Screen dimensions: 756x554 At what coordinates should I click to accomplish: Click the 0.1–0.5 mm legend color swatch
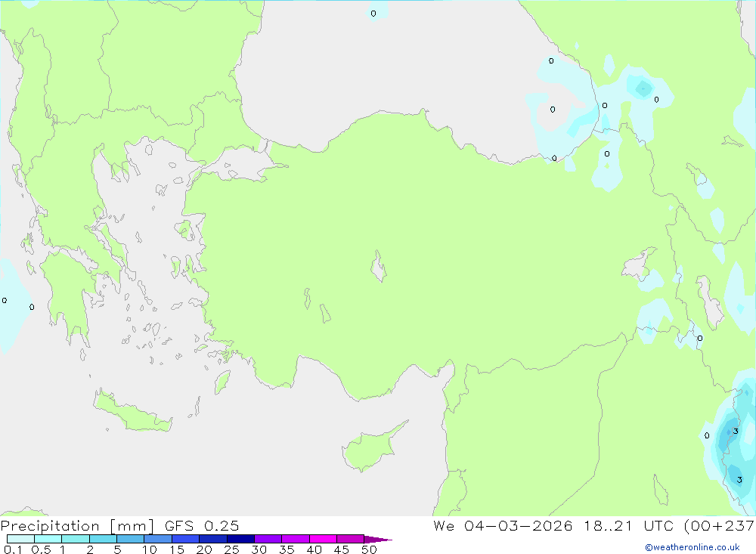pos(20,539)
